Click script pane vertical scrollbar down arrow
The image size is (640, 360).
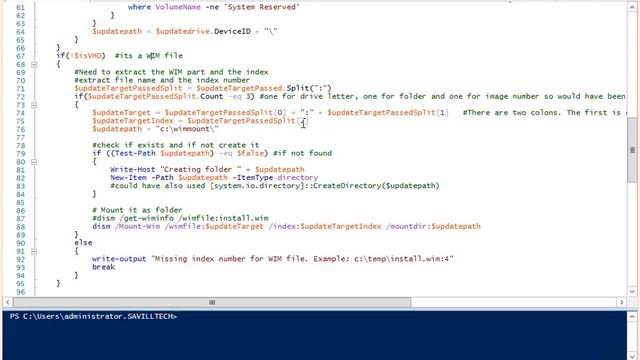click(x=632, y=291)
